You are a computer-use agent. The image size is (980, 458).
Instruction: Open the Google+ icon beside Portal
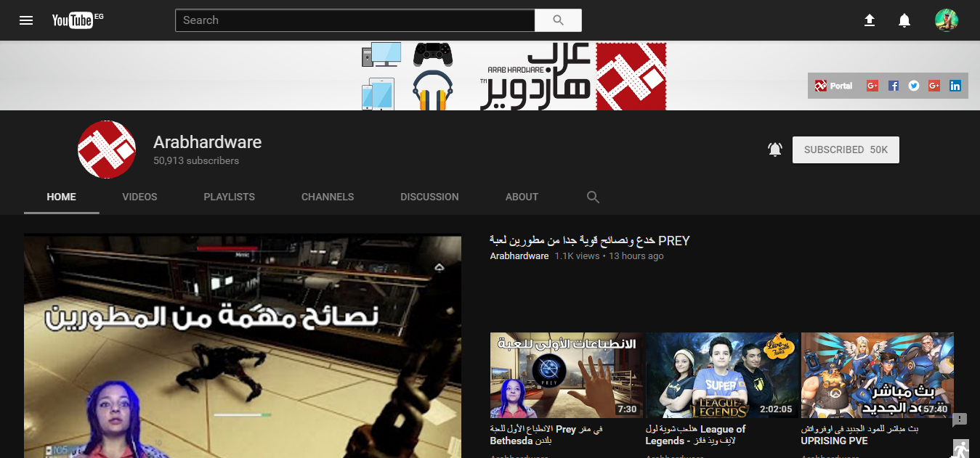872,86
